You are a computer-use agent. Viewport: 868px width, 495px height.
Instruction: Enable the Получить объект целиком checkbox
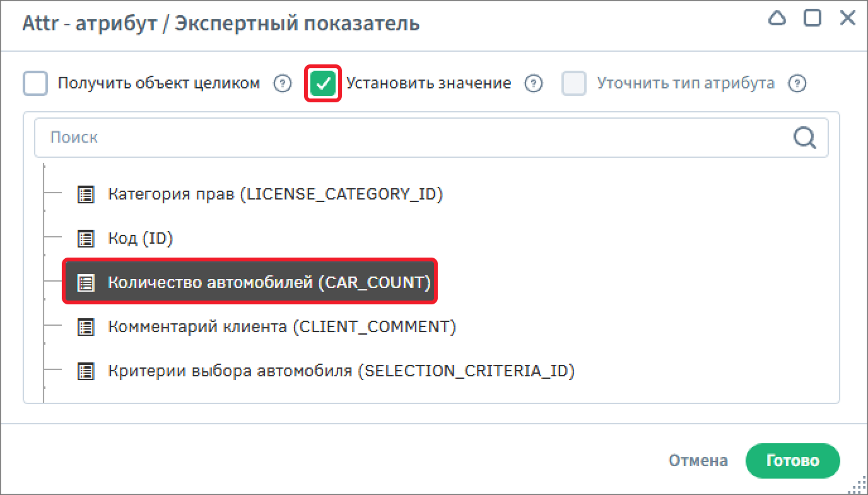click(35, 83)
